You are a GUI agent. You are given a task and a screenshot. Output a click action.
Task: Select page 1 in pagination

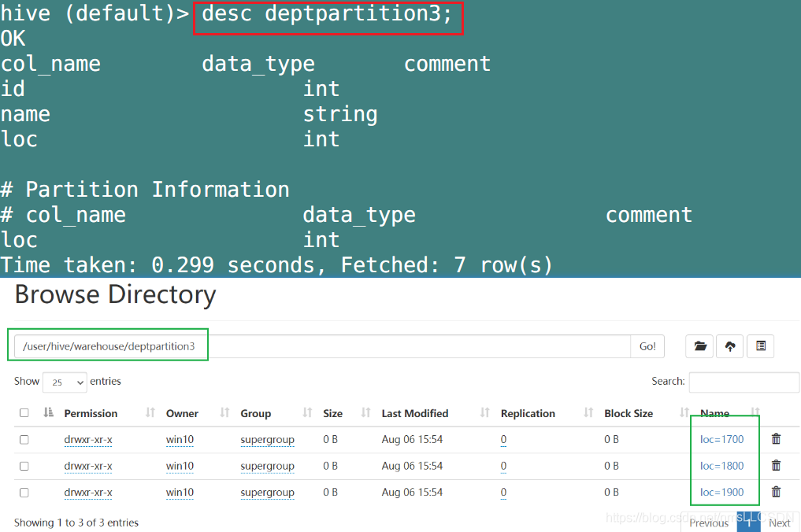[x=749, y=523]
